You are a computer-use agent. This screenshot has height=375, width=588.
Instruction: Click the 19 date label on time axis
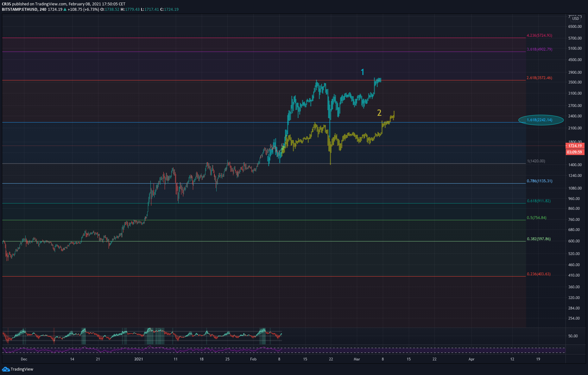point(538,359)
